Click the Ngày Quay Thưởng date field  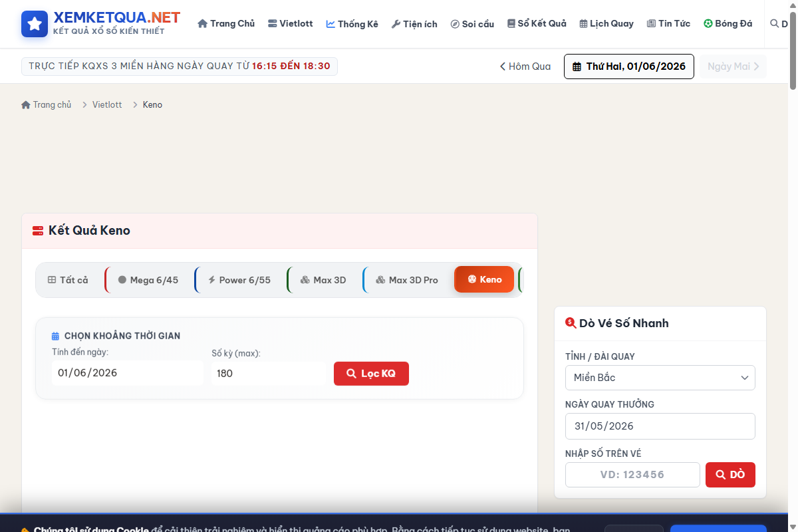click(660, 426)
